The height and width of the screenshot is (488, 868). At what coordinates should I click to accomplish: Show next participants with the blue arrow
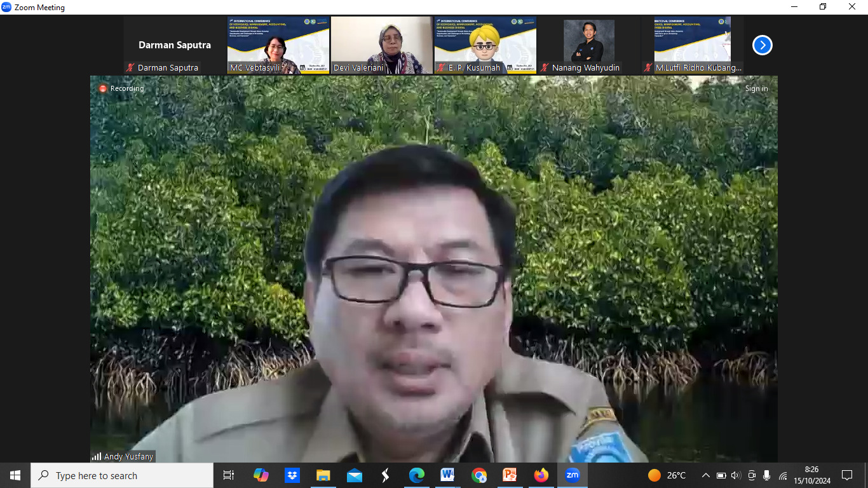click(762, 45)
